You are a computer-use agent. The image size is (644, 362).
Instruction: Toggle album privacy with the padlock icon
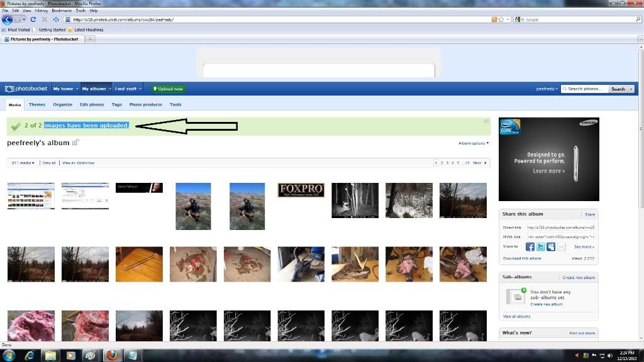point(75,143)
